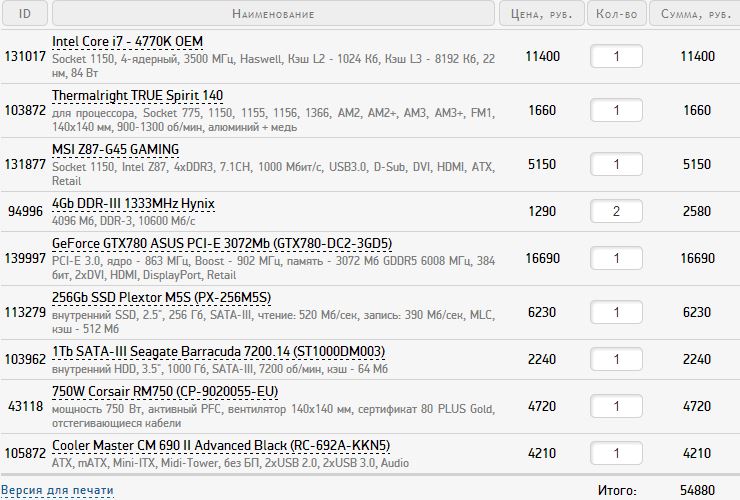Click the ATX, mATX, Mini-ITX description text
Screen dimensions: 740x500
[230, 463]
